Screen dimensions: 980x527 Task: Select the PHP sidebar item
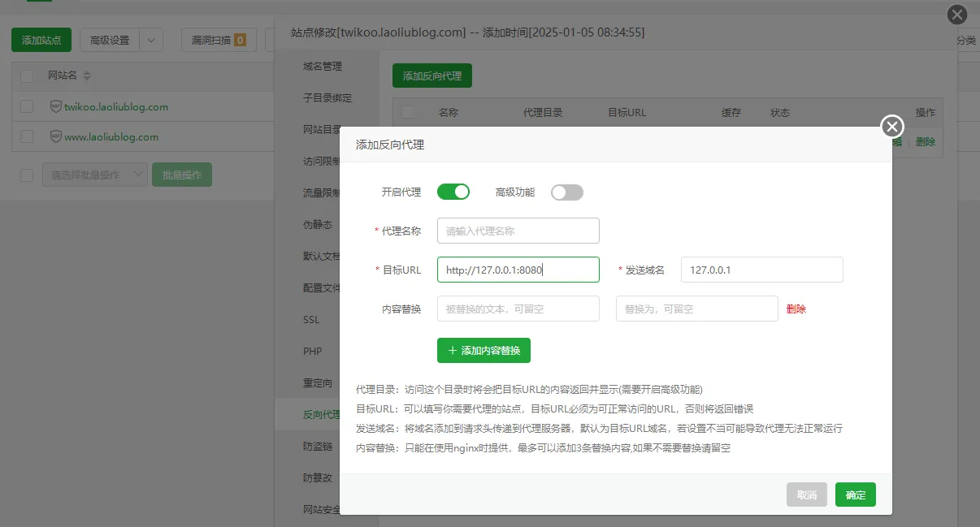click(x=312, y=352)
